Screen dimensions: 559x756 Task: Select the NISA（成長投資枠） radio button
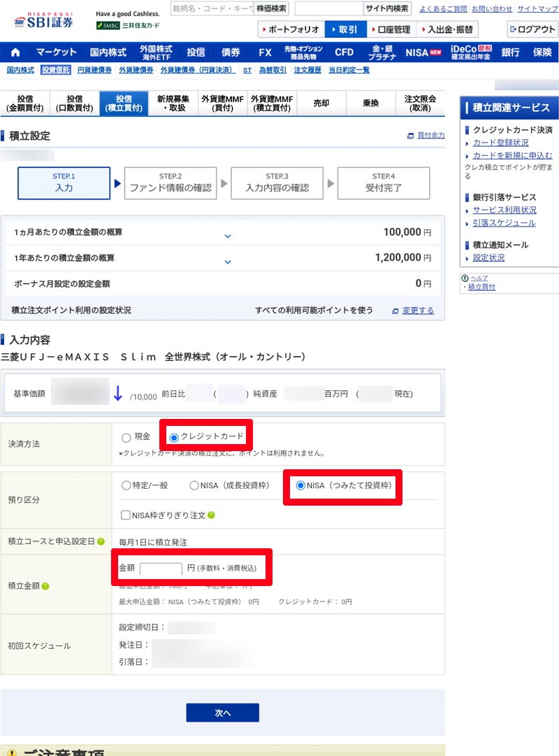click(x=194, y=485)
